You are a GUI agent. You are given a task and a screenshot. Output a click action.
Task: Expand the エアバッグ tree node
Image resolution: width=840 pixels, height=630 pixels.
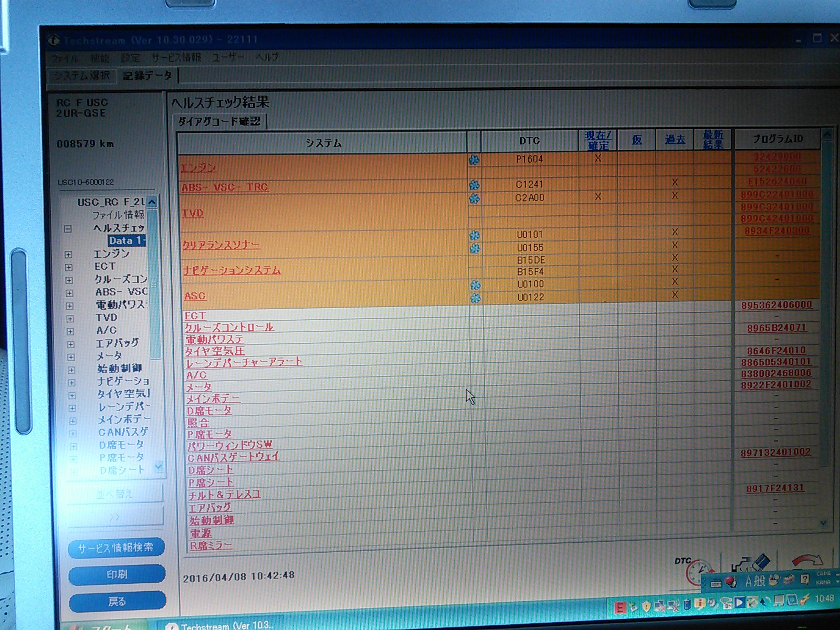point(70,344)
